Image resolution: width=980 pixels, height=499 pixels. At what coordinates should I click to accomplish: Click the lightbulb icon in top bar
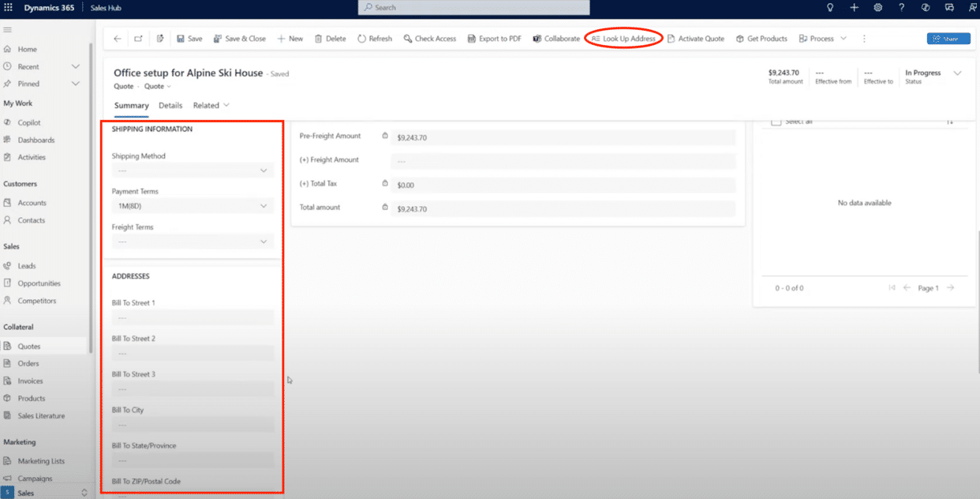830,7
